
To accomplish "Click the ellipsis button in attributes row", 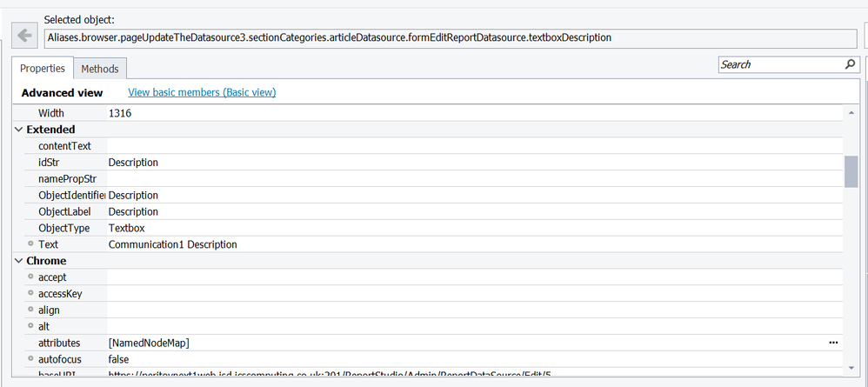I will pyautogui.click(x=834, y=343).
